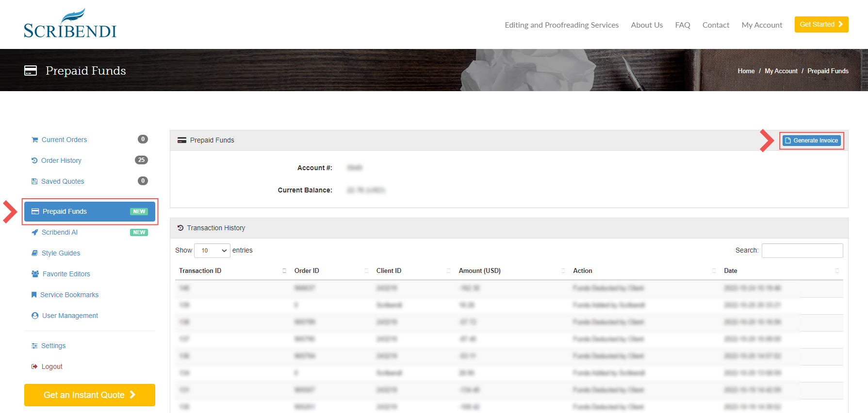Viewport: 868px width, 413px height.
Task: Sort table by Transaction ID column
Action: pyautogui.click(x=232, y=271)
